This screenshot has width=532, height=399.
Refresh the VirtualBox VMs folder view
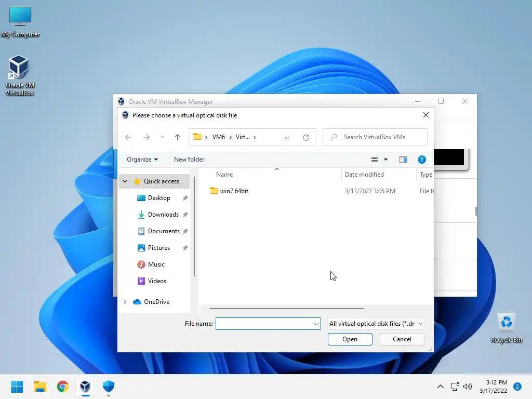[305, 137]
